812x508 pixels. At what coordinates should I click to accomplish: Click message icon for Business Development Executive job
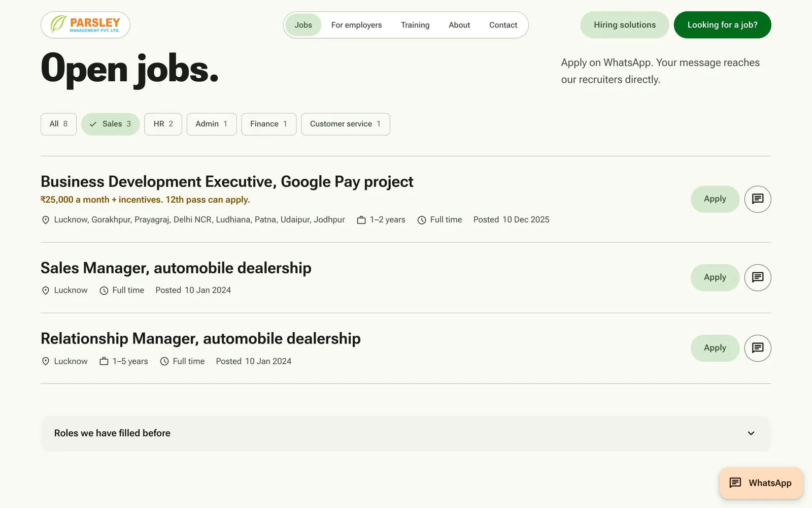pos(758,199)
